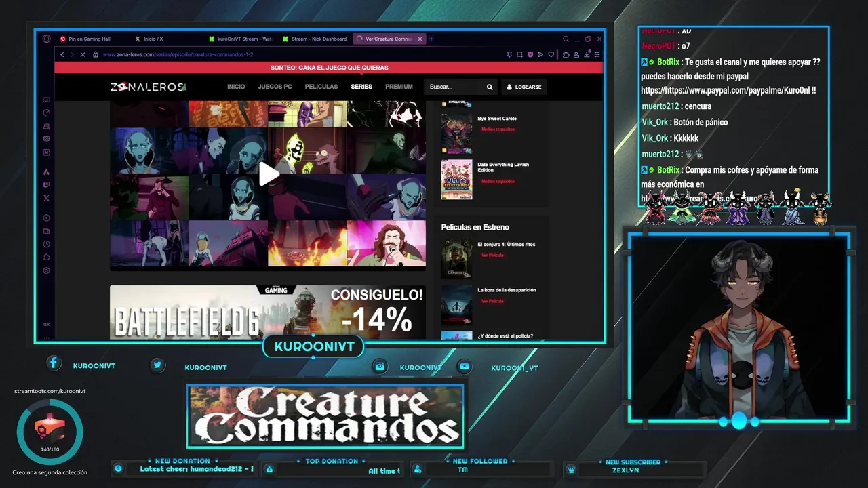
Task: Click the ad blocker shield icon
Action: [x=530, y=54]
